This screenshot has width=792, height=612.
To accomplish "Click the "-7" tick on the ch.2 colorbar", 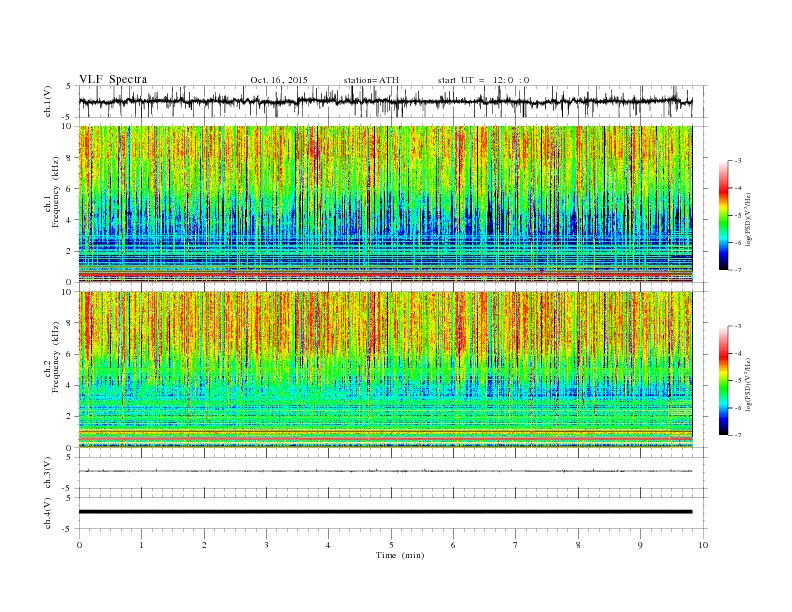I will click(x=738, y=435).
